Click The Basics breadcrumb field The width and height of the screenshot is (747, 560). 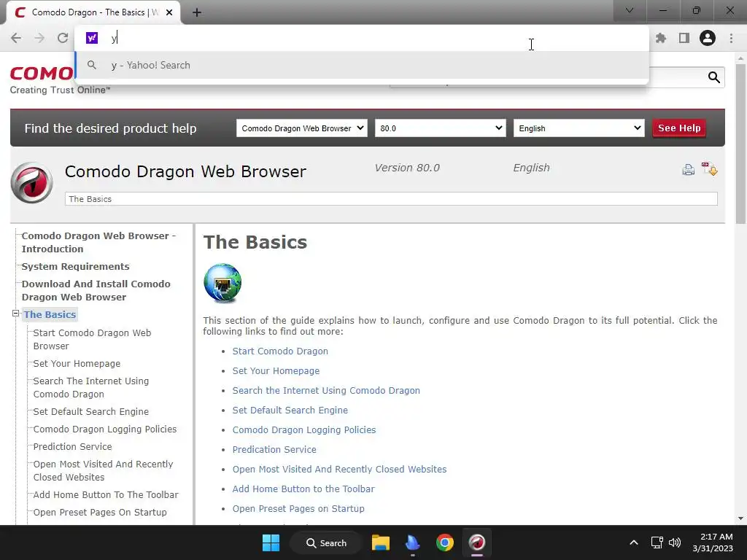tap(391, 199)
